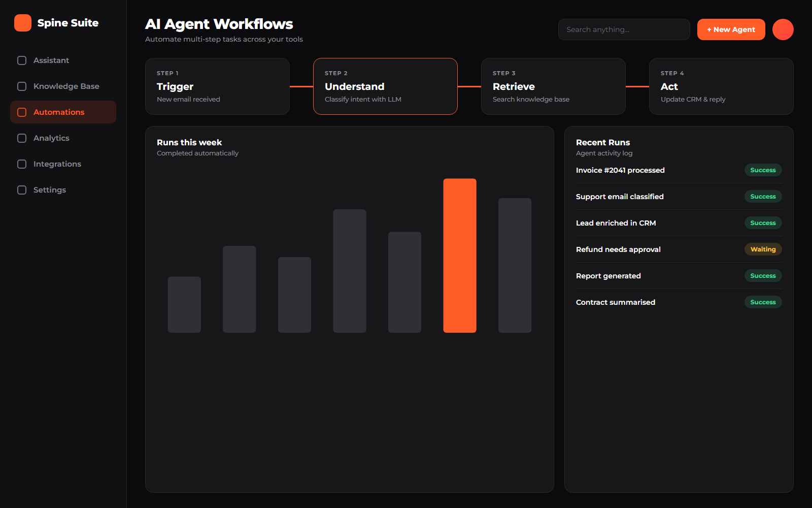
Task: Open the Assistant sidebar item
Action: click(x=63, y=60)
